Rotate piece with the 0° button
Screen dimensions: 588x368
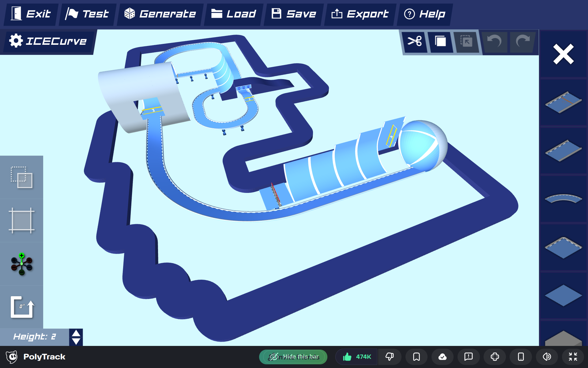coord(21,307)
